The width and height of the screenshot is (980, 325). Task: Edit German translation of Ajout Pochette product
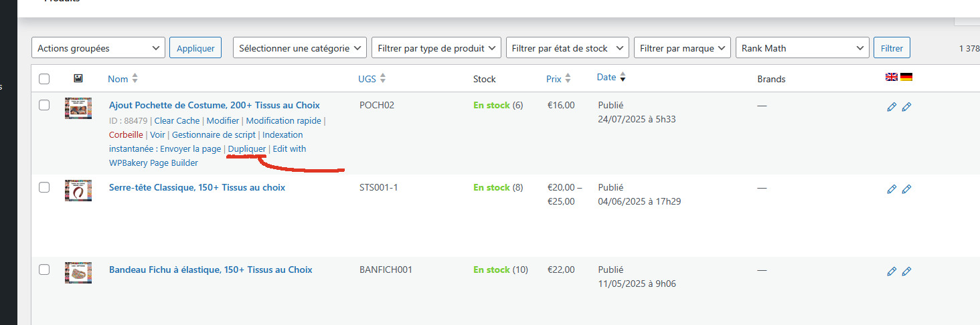[906, 107]
